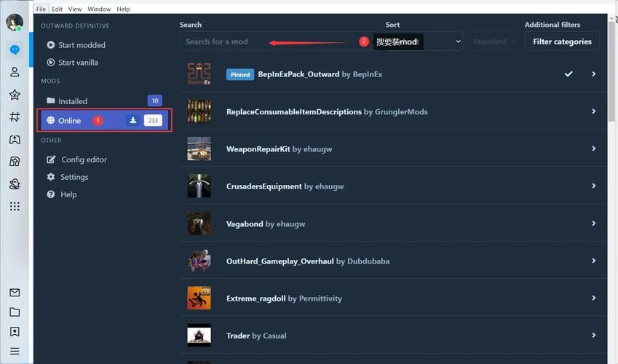Click bookmark-star square icon in left strip
Viewport: 618px width, 364px height.
[15, 139]
